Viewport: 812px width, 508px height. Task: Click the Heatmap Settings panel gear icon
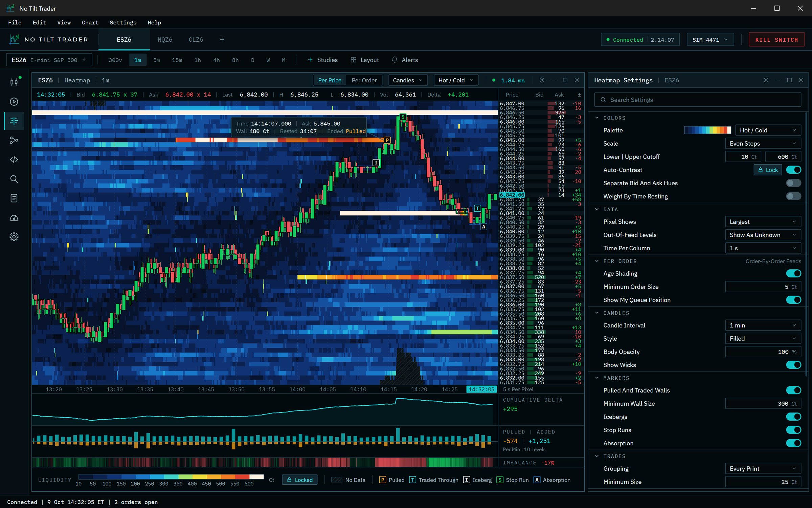[766, 80]
